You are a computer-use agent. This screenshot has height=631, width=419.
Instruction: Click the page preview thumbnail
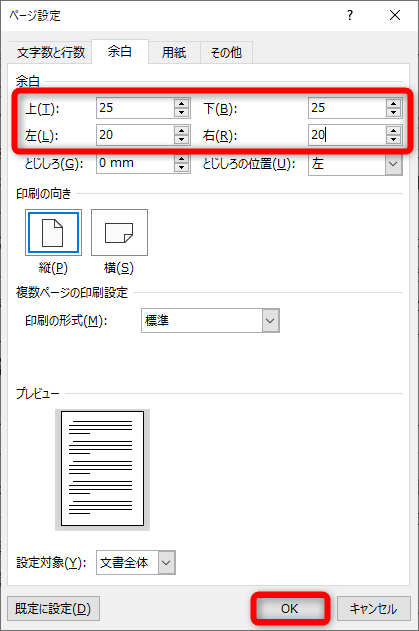click(x=102, y=469)
